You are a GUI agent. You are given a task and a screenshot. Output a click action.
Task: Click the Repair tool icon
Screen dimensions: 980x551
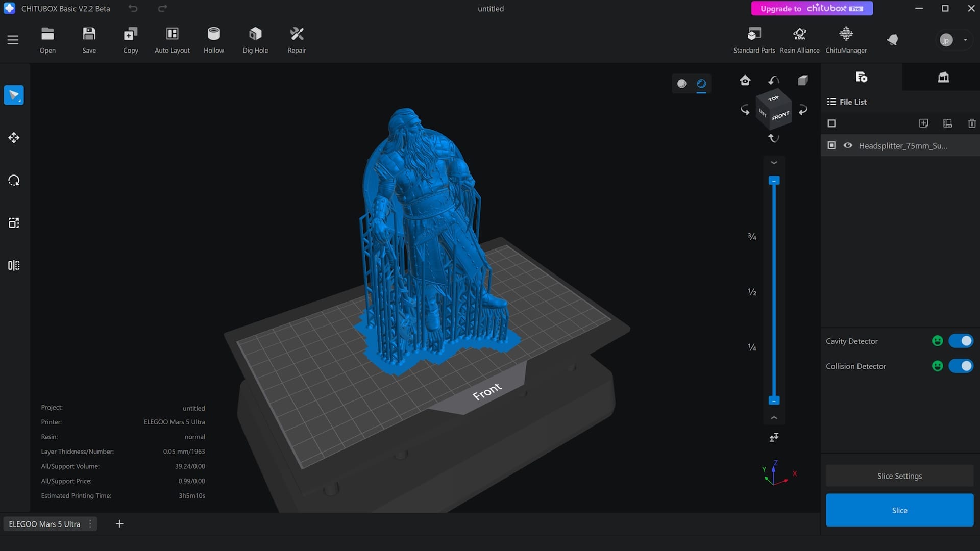(297, 34)
